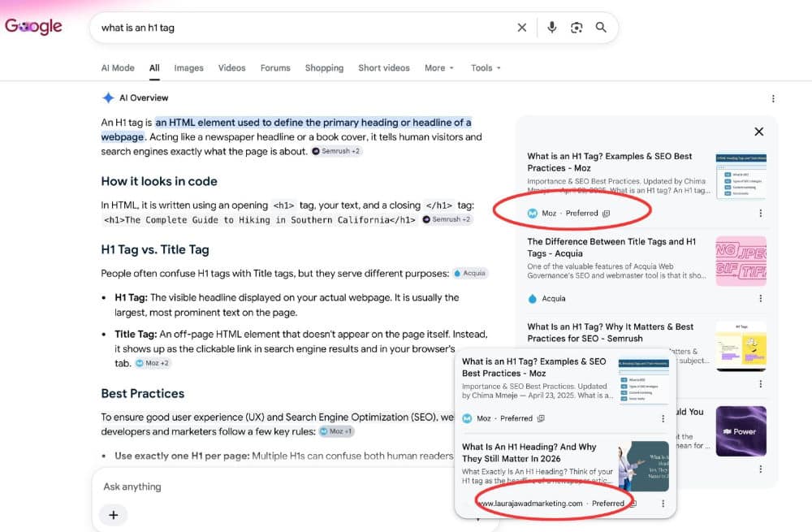Open the Google logo homepage link
This screenshot has height=532, width=812.
coord(33,26)
